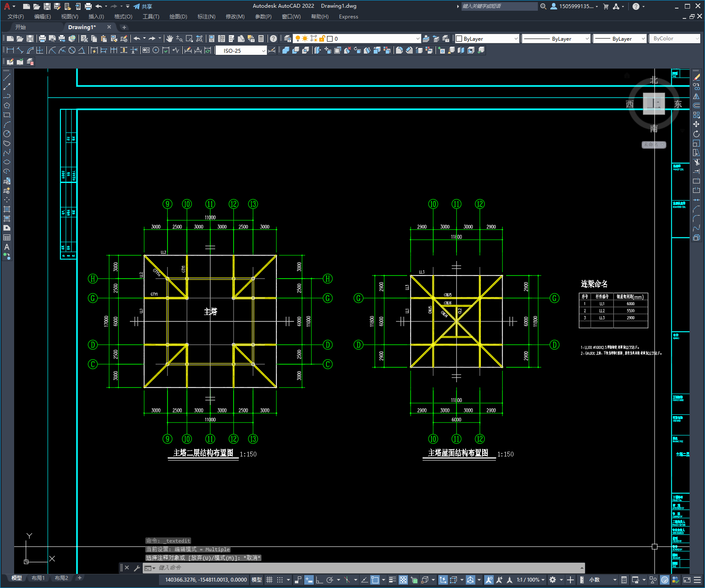Click the keyword search input box

pos(499,6)
